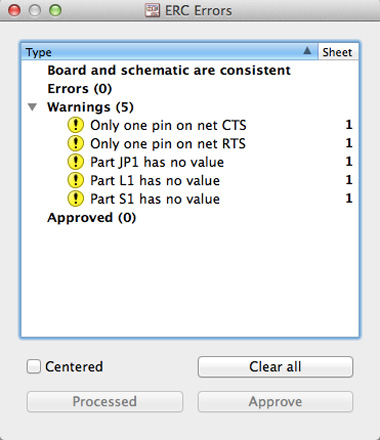Click the green zoom window button

(x=55, y=10)
